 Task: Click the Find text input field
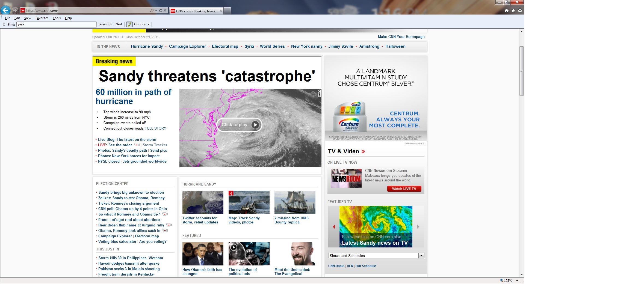coord(56,25)
